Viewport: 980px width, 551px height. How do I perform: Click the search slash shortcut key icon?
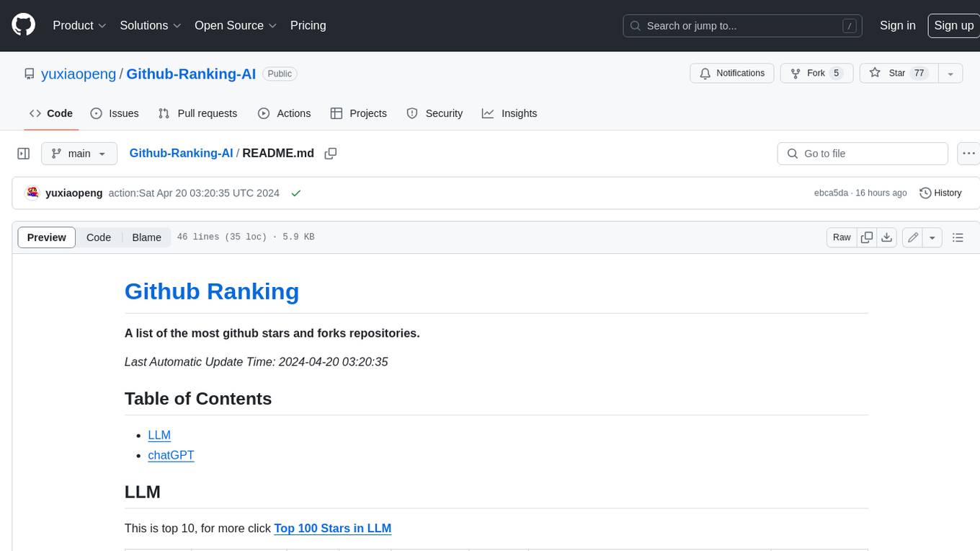(x=850, y=26)
